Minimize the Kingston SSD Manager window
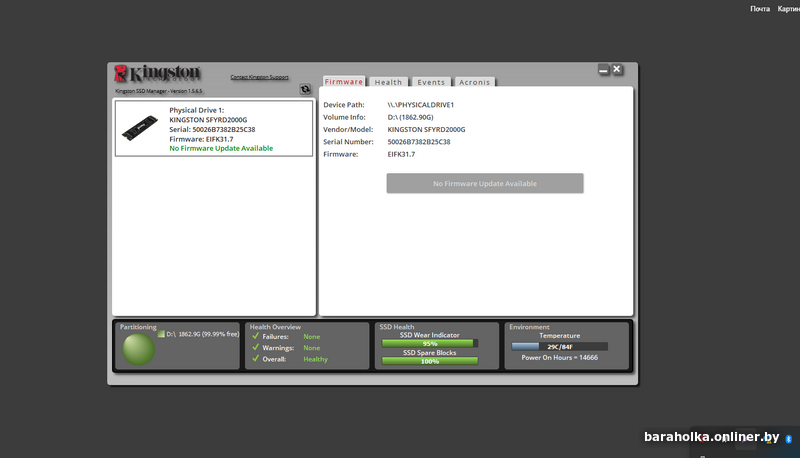The width and height of the screenshot is (800, 458). point(604,69)
